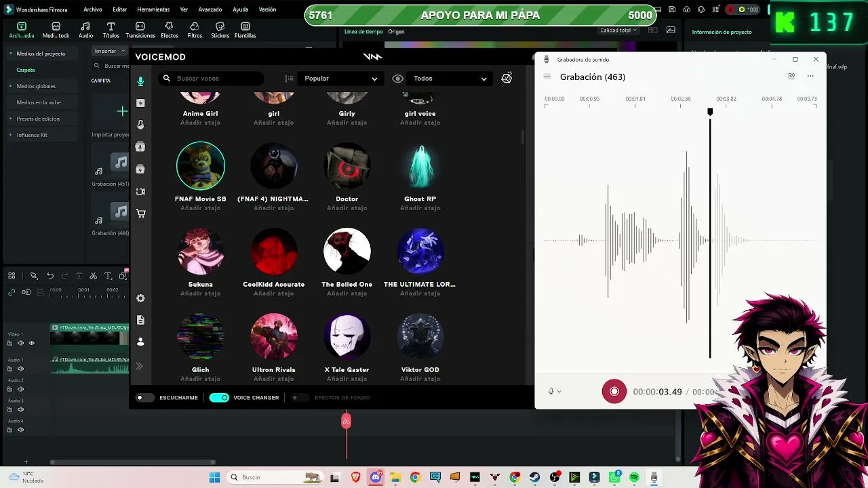This screenshot has height=488, width=868.
Task: Lock the Audio 3 track
Action: pyautogui.click(x=9, y=409)
